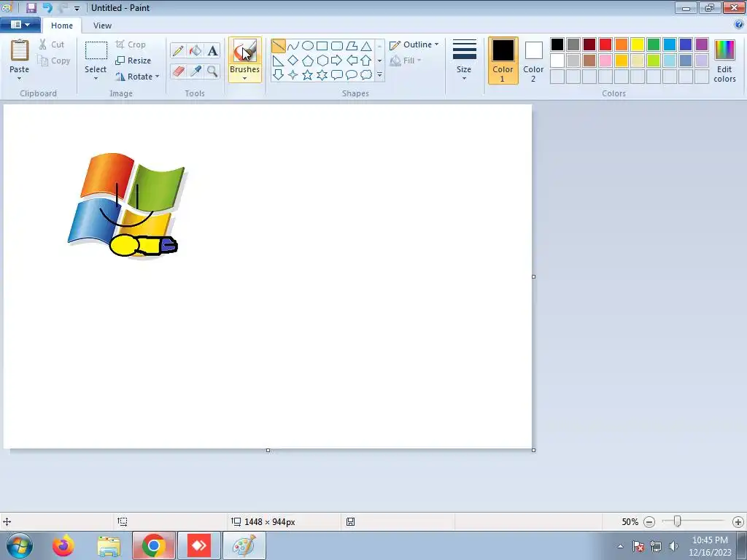747x560 pixels.
Task: Switch to the View tab
Action: (102, 26)
